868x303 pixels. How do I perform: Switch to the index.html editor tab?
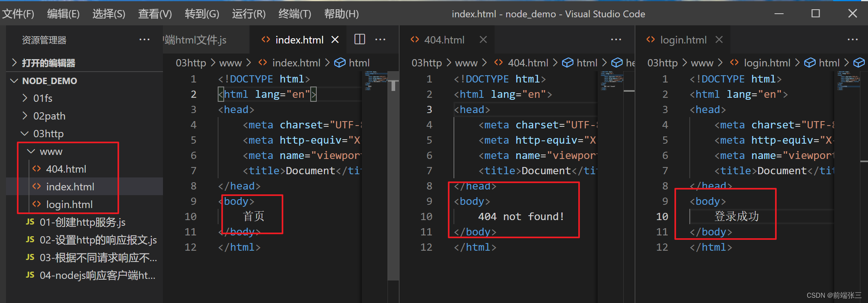click(x=299, y=40)
